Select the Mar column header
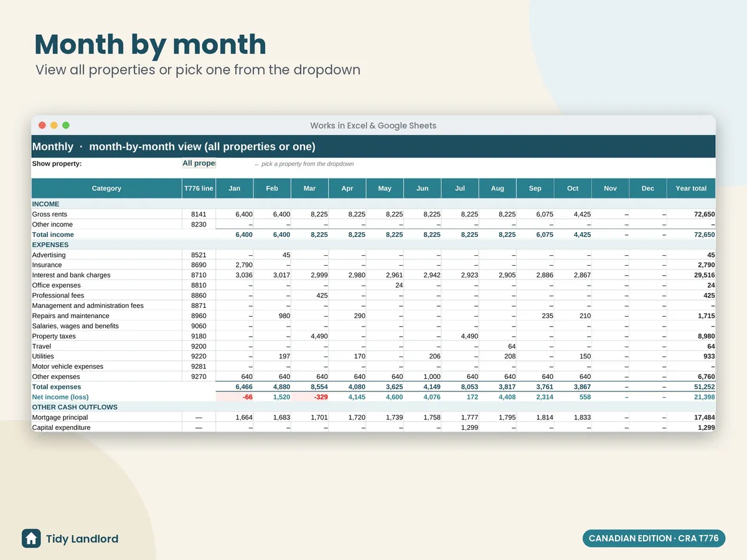747x560 pixels. [310, 189]
